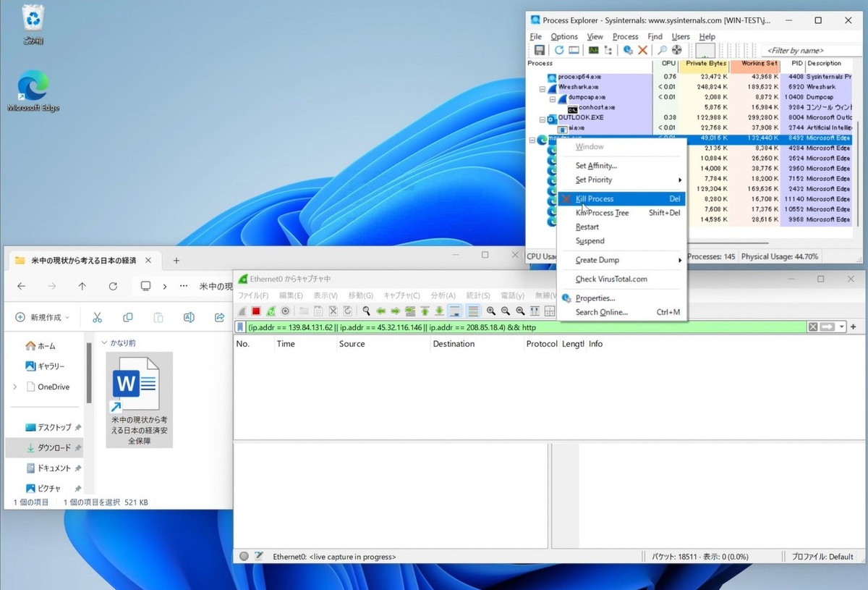This screenshot has height=590, width=868.
Task: Open the capture file properties status icon
Action: click(259, 557)
